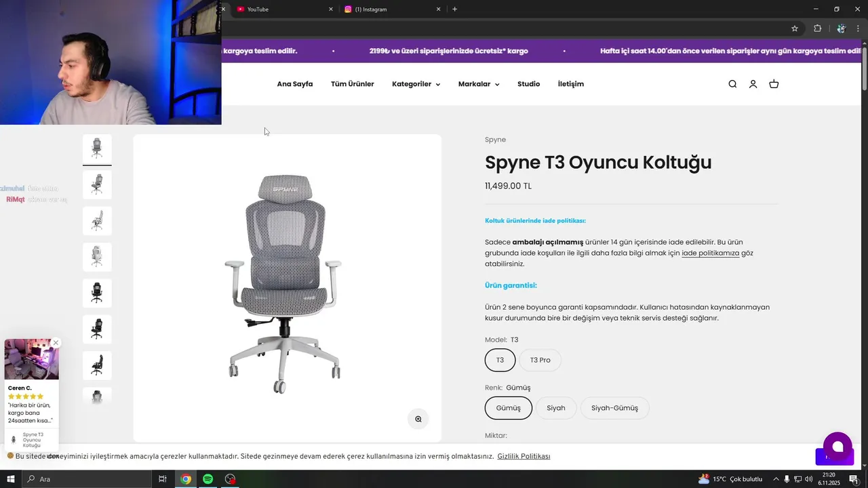Open the Windows Start menu
This screenshot has height=488, width=868.
(x=10, y=479)
